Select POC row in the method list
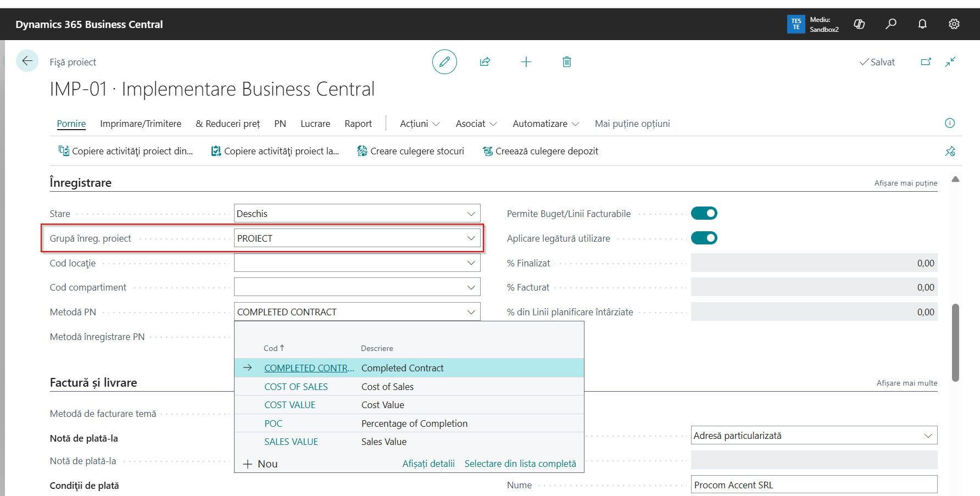The image size is (980, 496). point(273,423)
